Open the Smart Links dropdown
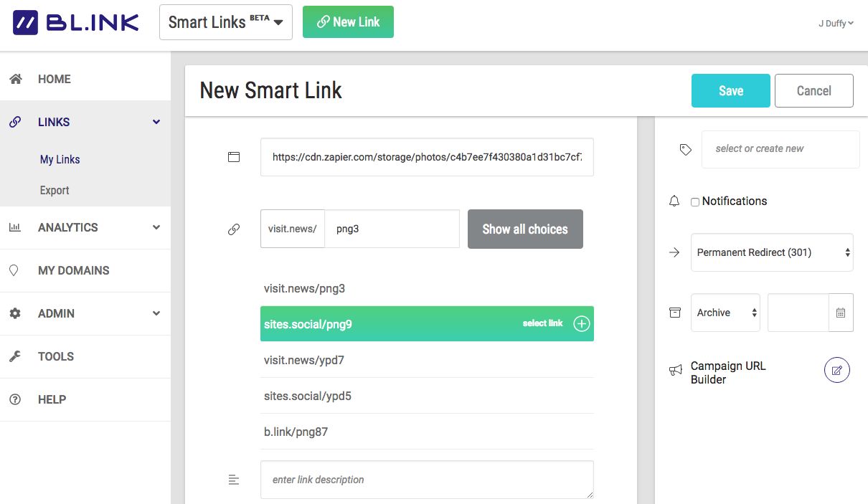The width and height of the screenshot is (868, 504). pos(225,22)
